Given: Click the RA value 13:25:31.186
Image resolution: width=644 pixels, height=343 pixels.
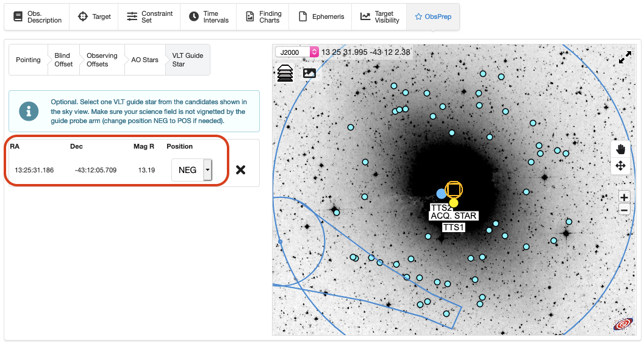Looking at the screenshot, I should click(34, 170).
